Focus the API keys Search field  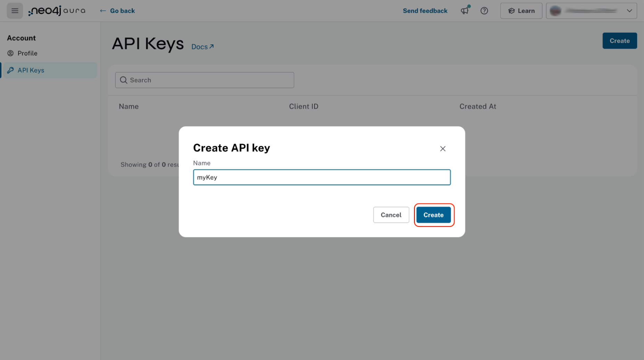pos(205,80)
